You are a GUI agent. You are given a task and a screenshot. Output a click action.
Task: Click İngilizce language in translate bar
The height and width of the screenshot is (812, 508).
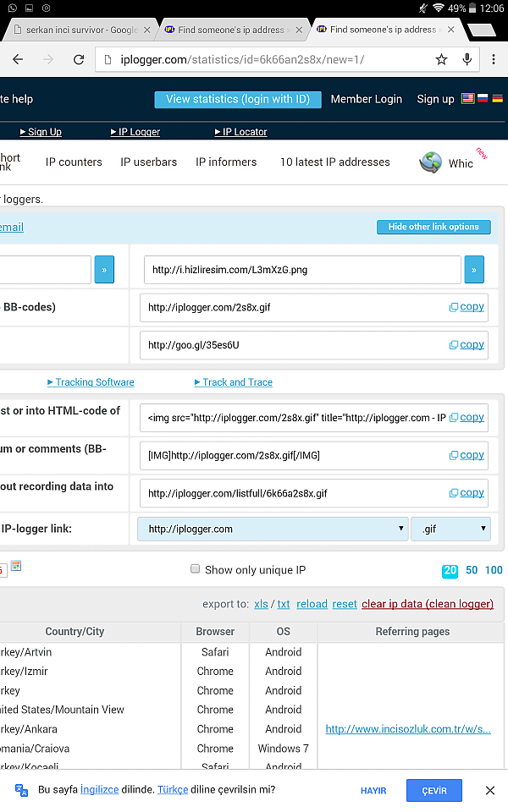coord(100,790)
